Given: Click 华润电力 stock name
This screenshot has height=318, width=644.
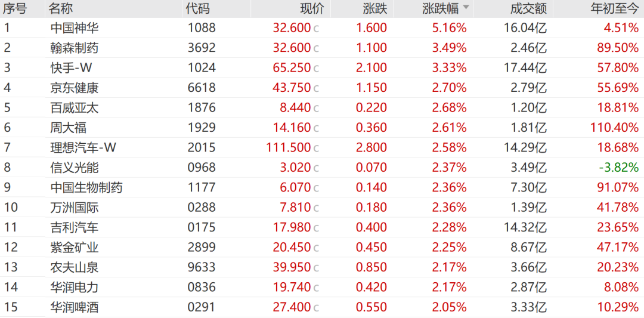Looking at the screenshot, I should click(75, 287).
